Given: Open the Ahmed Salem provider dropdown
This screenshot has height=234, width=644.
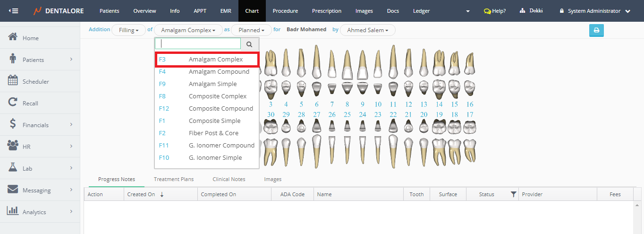Looking at the screenshot, I should 367,30.
